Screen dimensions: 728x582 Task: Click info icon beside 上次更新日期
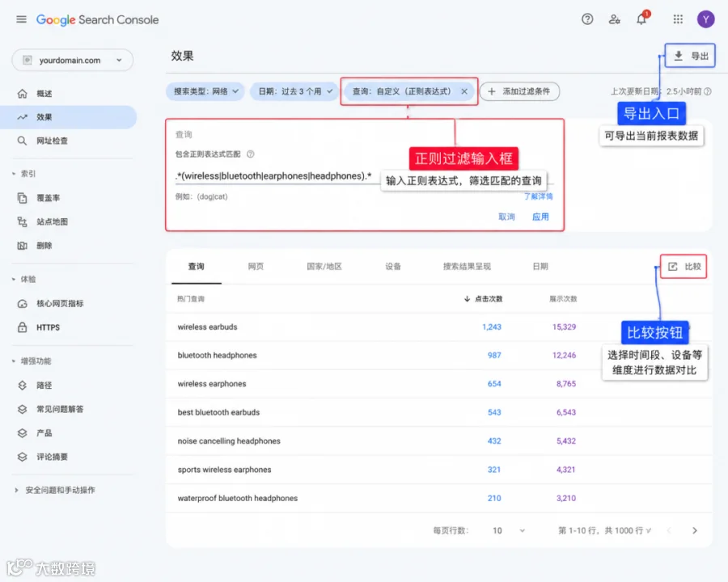point(708,91)
